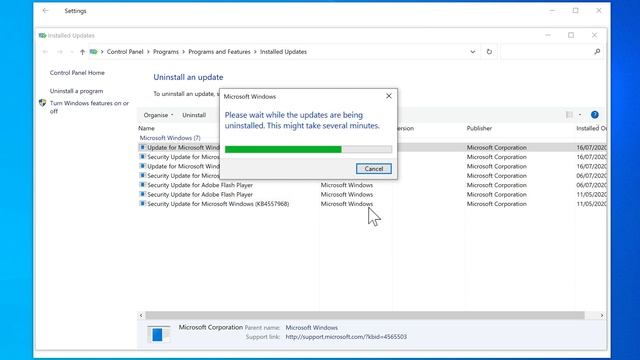Close the Microsoft Windows dialog

point(389,96)
